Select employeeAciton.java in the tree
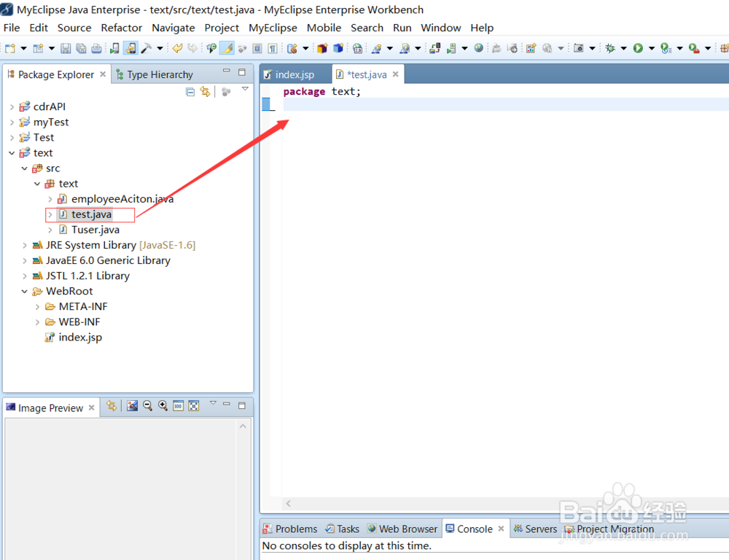 coord(122,199)
